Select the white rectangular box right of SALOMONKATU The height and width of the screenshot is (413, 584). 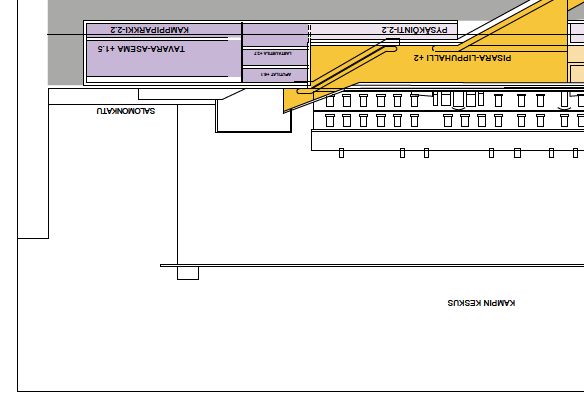(254, 116)
